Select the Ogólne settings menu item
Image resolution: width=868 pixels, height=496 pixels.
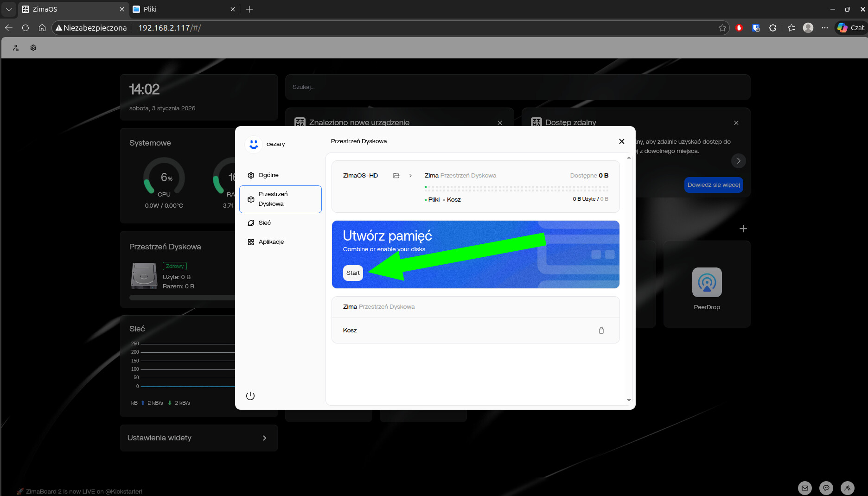click(268, 175)
